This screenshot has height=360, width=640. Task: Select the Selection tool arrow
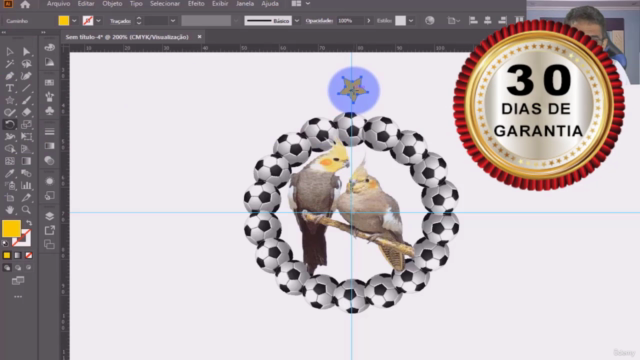pos(9,52)
